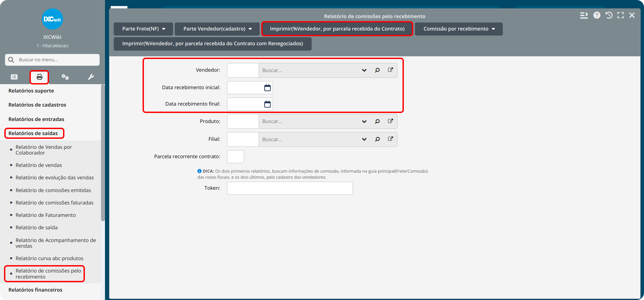This screenshot has width=644, height=300.
Task: Open Produto record in new window icon
Action: pyautogui.click(x=390, y=121)
